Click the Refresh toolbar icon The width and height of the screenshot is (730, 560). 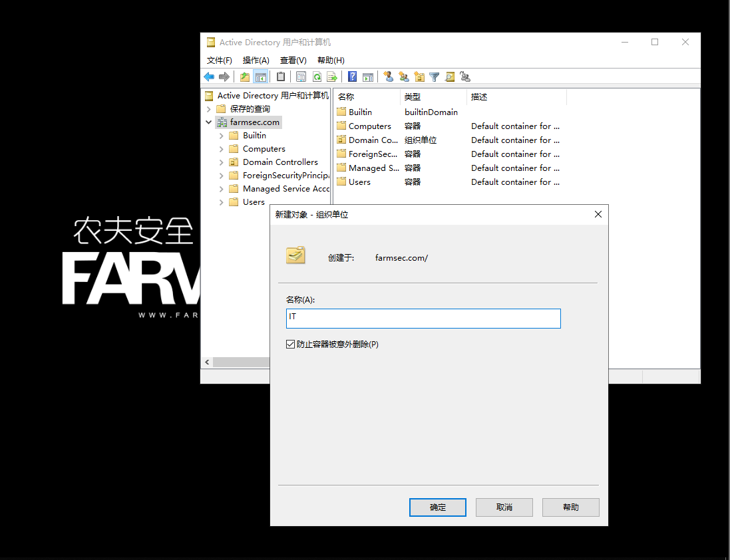[x=317, y=76]
